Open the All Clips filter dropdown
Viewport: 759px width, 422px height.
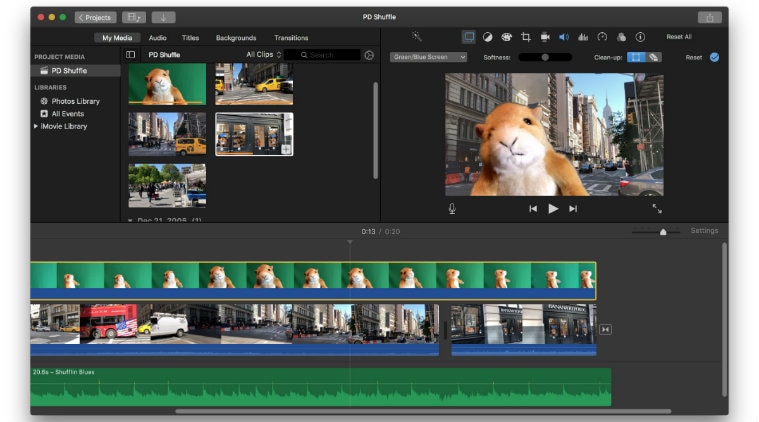(263, 55)
